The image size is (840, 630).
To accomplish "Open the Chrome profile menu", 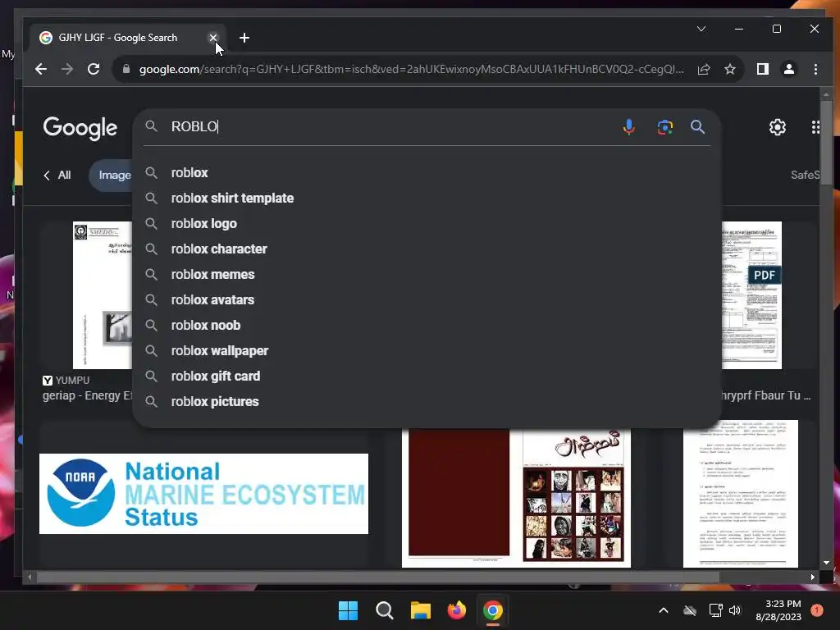I will coord(788,69).
